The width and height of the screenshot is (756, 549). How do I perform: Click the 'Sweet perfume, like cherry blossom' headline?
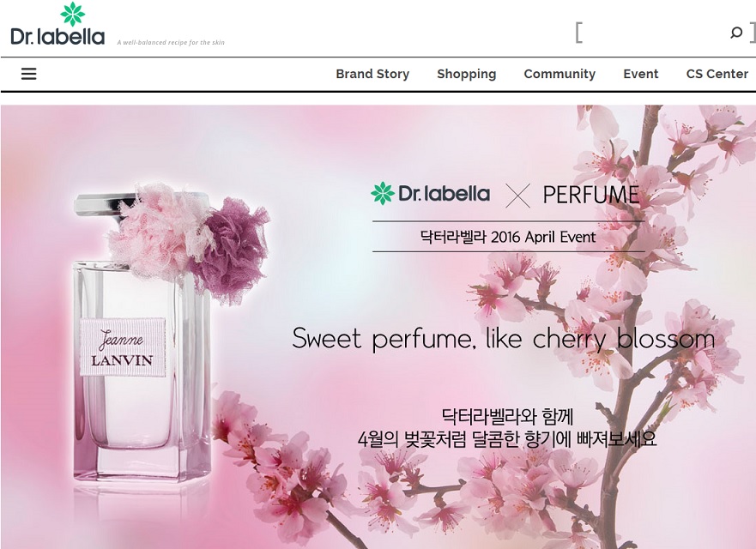click(x=504, y=338)
